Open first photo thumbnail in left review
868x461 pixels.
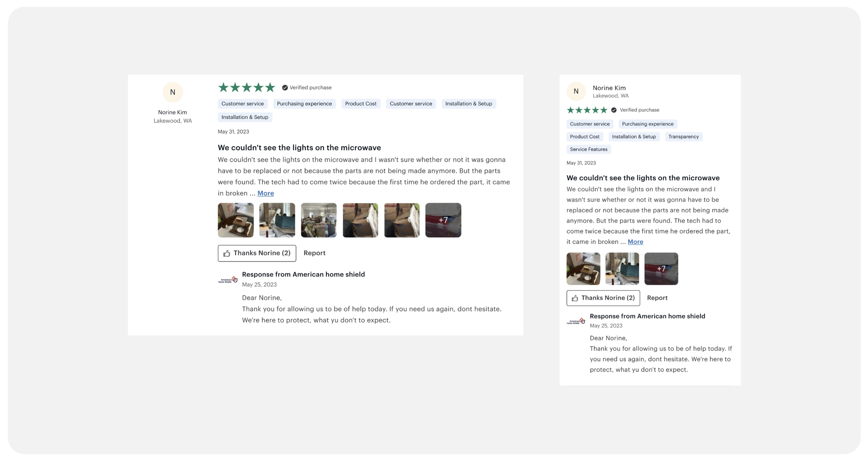235,220
